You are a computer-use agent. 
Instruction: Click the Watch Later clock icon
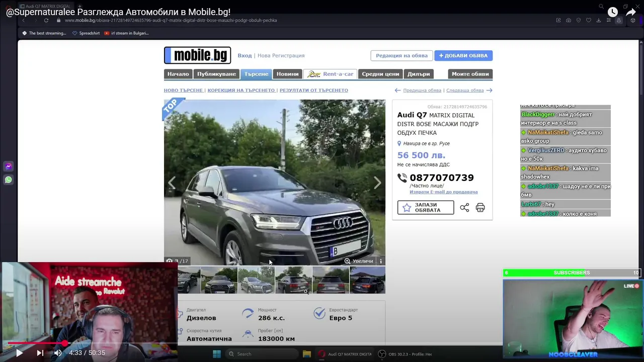coord(612,12)
